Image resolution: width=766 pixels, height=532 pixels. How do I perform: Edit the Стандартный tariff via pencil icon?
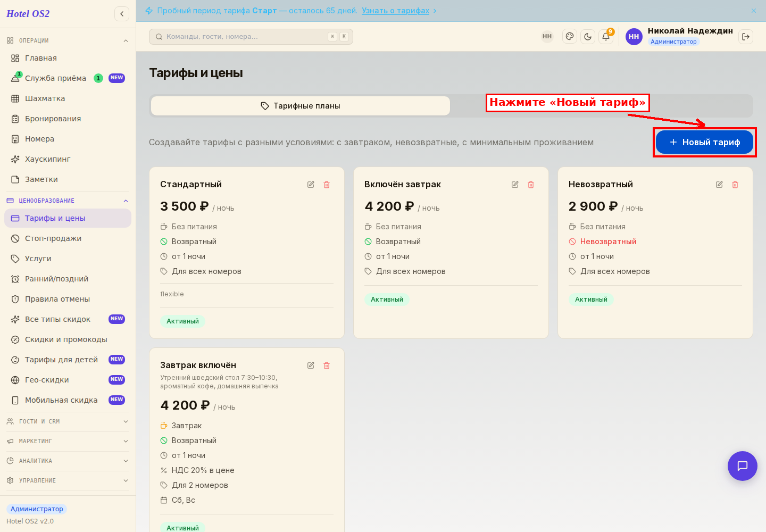pyautogui.click(x=311, y=185)
